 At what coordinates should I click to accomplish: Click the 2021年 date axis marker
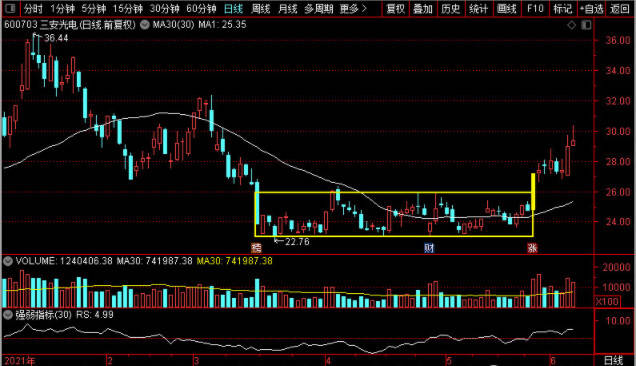pos(19,361)
